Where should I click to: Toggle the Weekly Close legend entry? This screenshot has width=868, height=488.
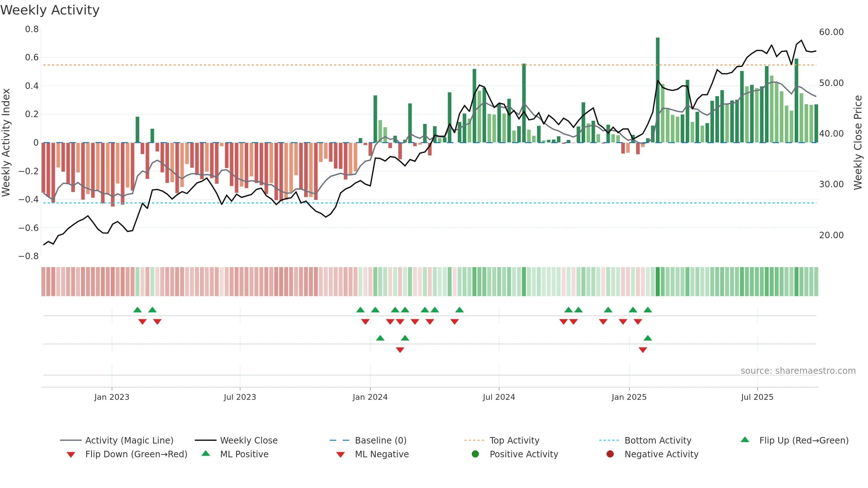236,440
